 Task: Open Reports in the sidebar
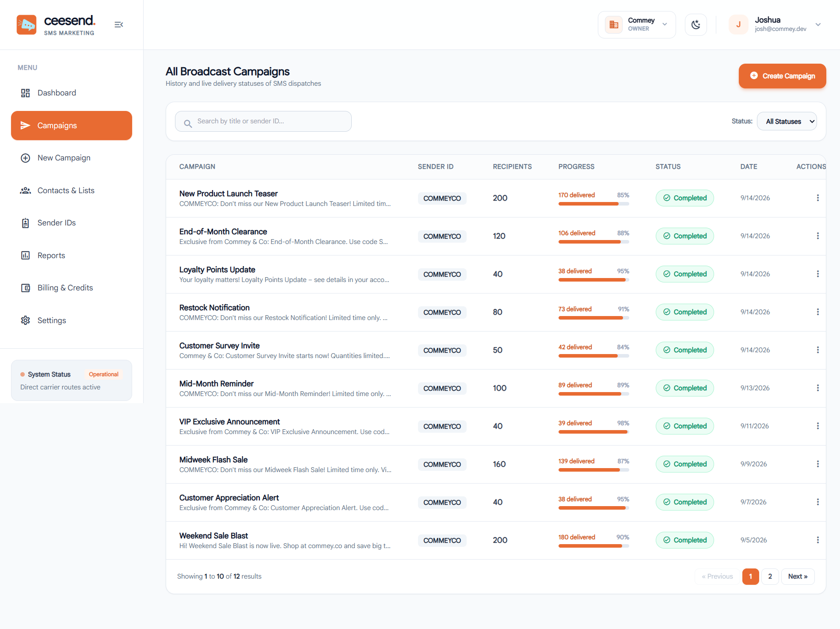(x=72, y=255)
